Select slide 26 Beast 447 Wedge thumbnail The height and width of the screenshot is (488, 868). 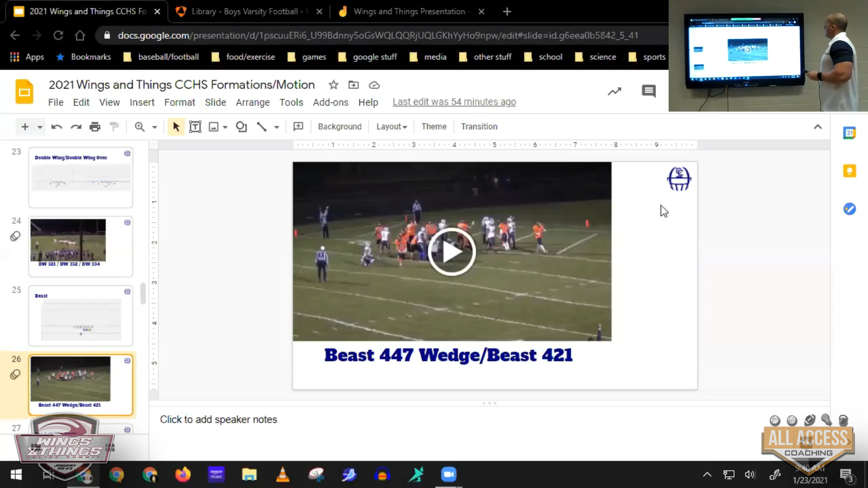pos(81,385)
